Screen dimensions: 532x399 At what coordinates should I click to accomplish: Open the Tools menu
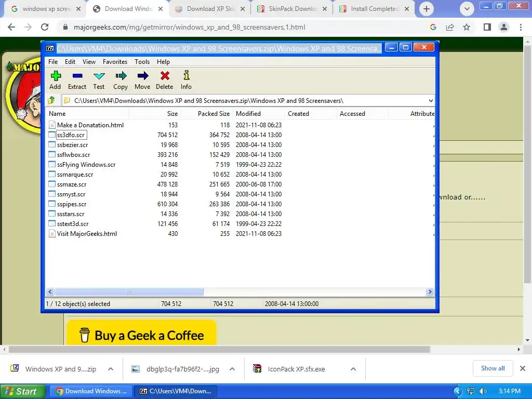[142, 62]
